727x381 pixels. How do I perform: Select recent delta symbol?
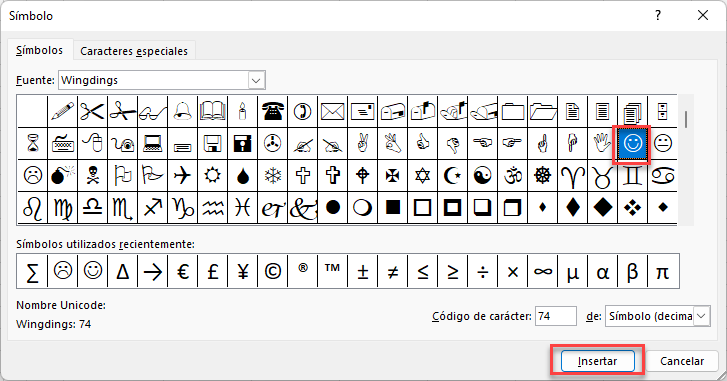tap(122, 271)
